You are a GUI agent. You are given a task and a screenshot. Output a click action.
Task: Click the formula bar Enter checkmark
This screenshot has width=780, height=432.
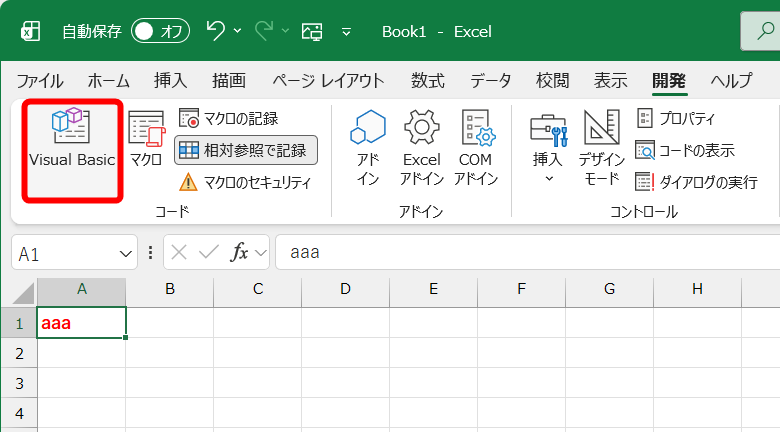click(x=209, y=253)
